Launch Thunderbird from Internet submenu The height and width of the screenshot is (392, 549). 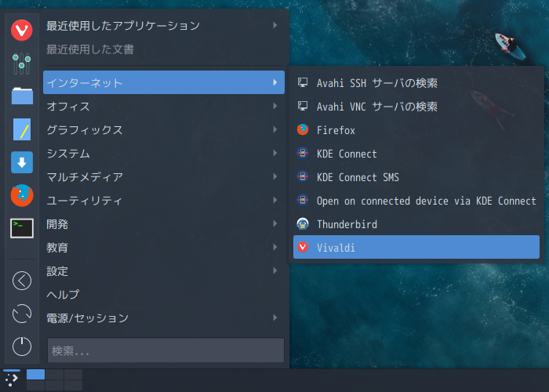click(x=416, y=223)
